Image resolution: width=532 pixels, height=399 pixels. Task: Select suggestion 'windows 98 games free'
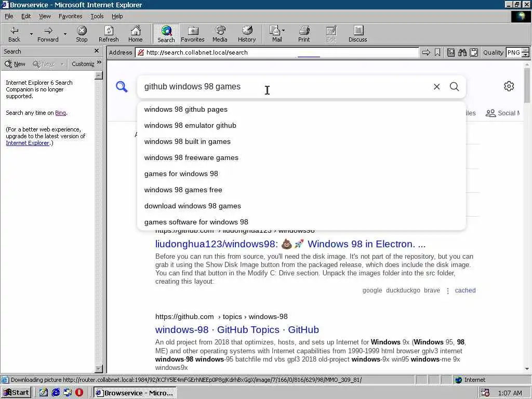tap(301, 190)
